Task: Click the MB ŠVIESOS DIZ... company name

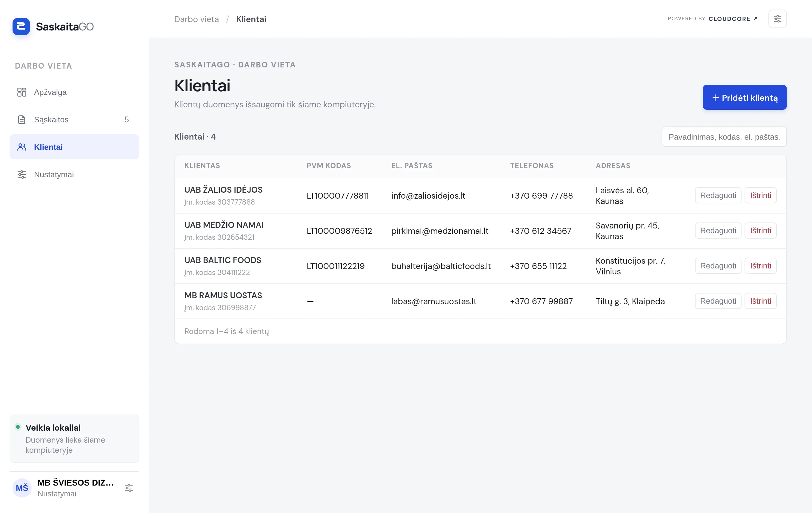Action: (x=76, y=483)
